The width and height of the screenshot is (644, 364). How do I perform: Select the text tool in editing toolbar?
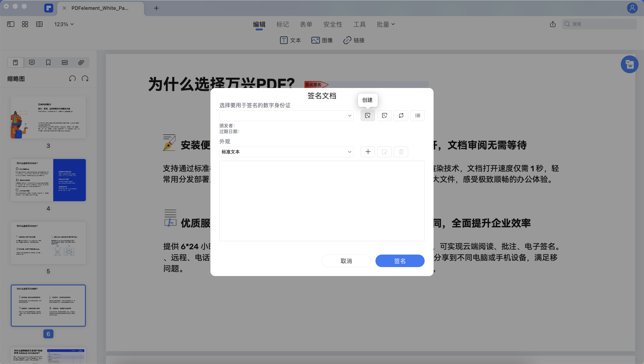[290, 40]
